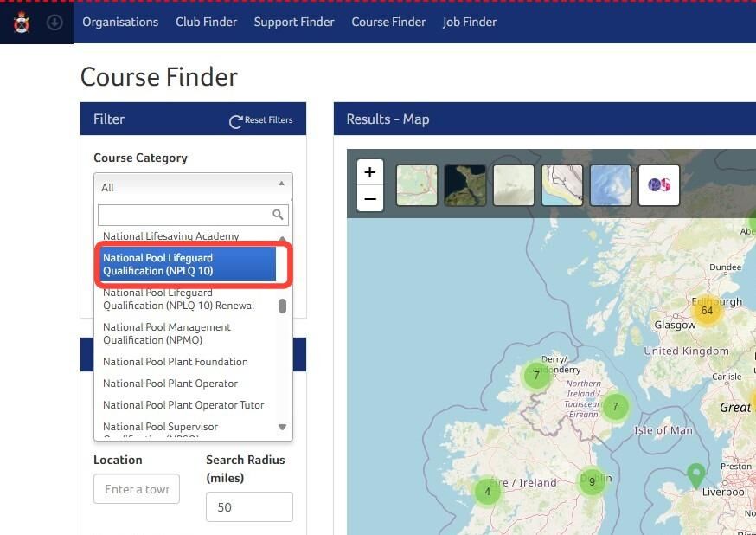Go to Club Finder

click(x=207, y=23)
